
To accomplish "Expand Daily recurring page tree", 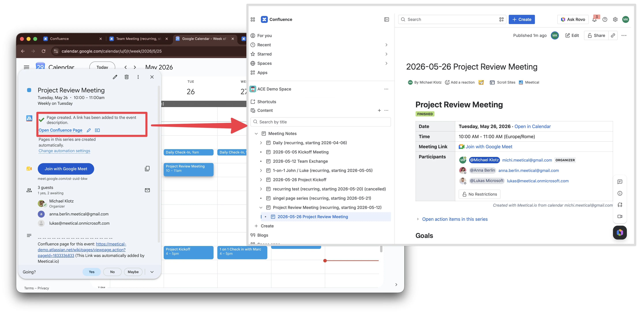I will (x=261, y=143).
